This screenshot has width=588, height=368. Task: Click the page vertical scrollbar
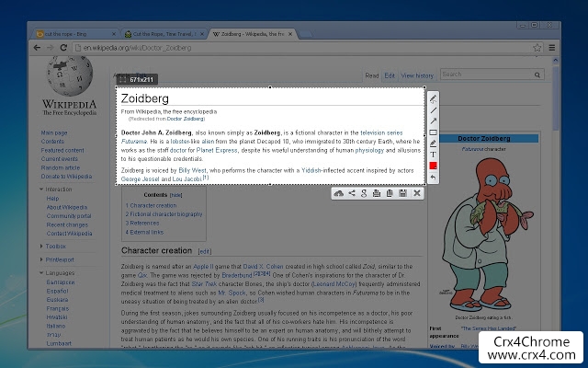click(x=555, y=98)
